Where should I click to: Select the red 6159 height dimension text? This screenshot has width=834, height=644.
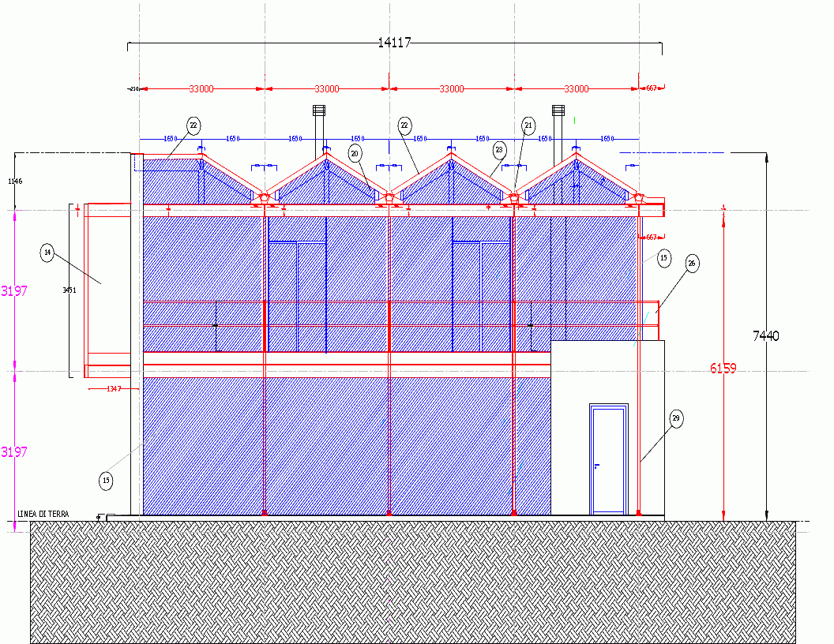pos(723,369)
